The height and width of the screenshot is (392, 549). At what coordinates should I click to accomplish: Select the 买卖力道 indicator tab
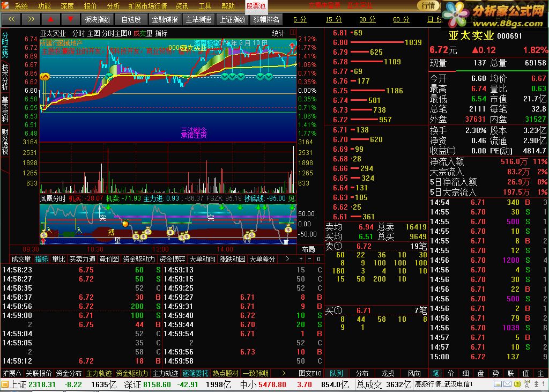tap(82, 259)
